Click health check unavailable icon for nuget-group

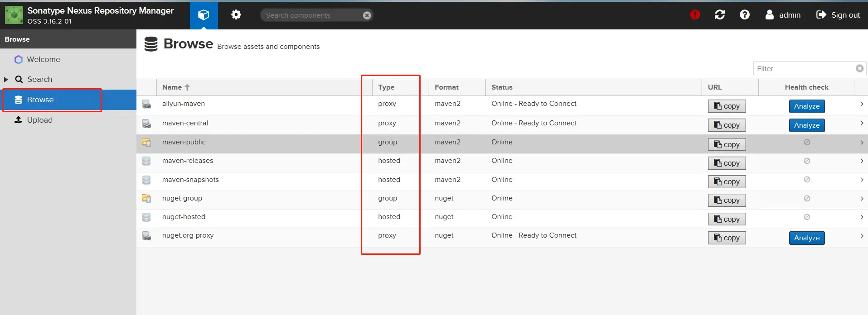tap(807, 198)
